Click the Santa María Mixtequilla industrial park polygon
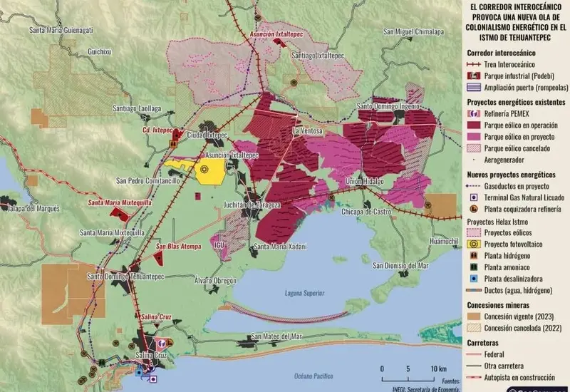Image resolution: width=570 pixels, height=392 pixels. pyautogui.click(x=120, y=215)
